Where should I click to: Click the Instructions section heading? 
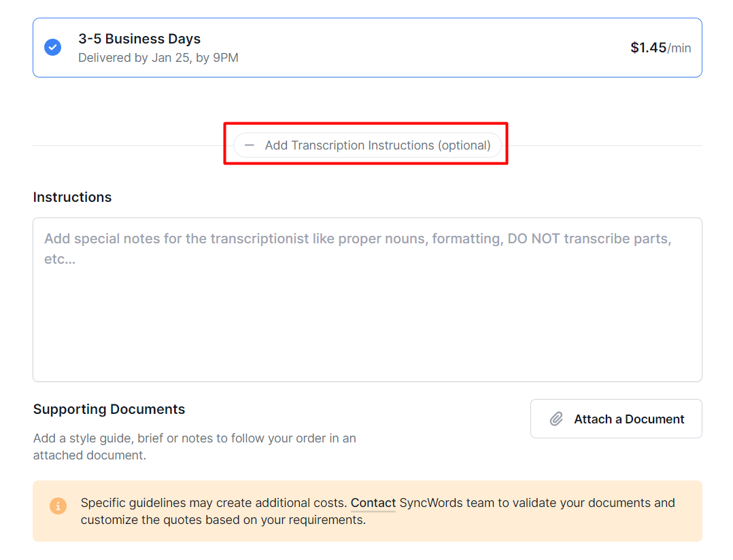tap(73, 197)
